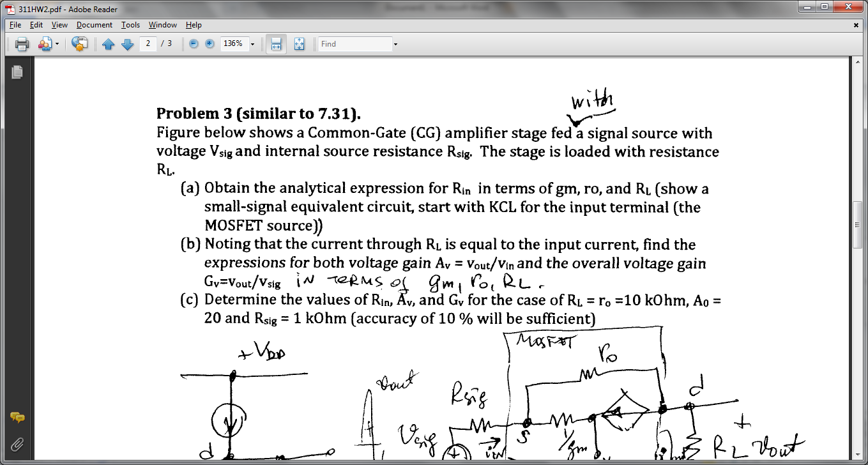Open the Comments panel in the sidebar
Viewport: 868px width, 465px height.
point(17,418)
